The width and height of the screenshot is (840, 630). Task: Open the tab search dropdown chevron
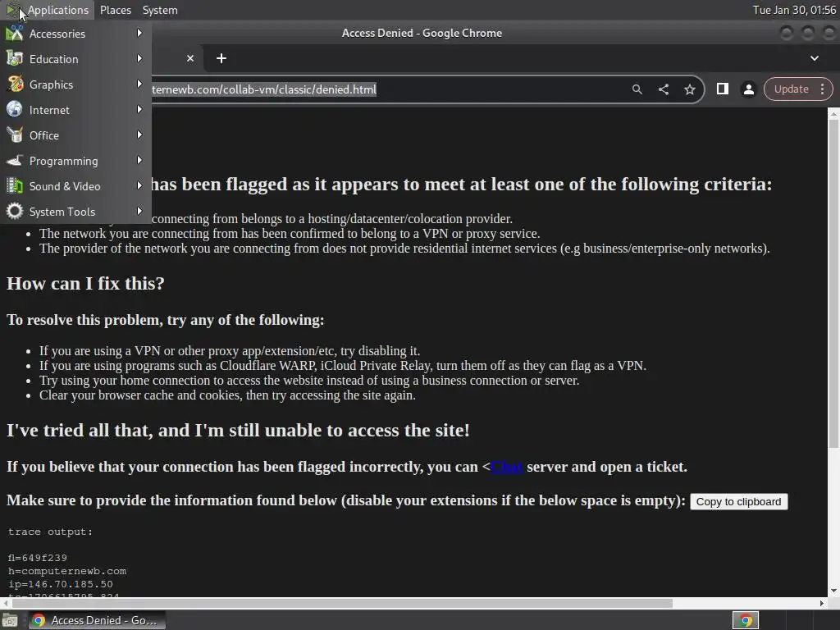pos(815,58)
